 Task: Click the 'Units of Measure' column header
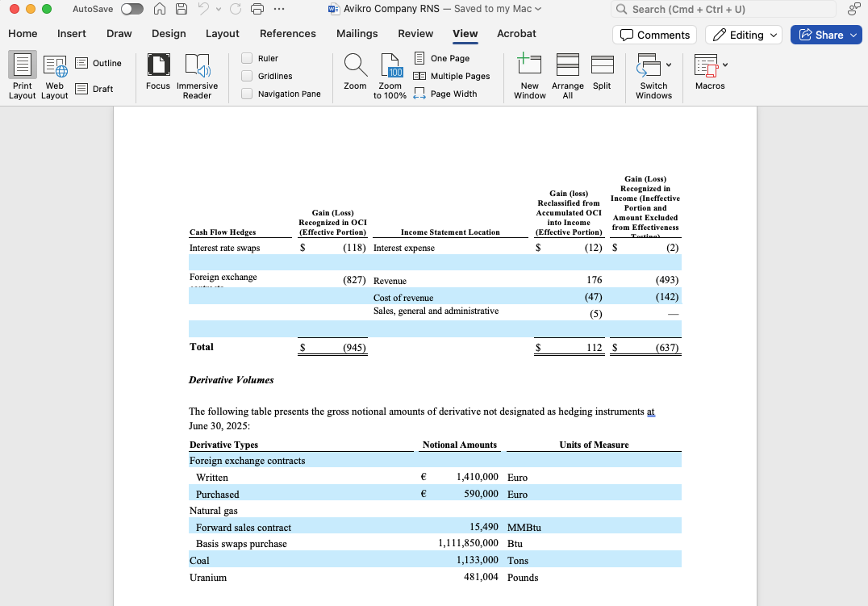tap(594, 445)
